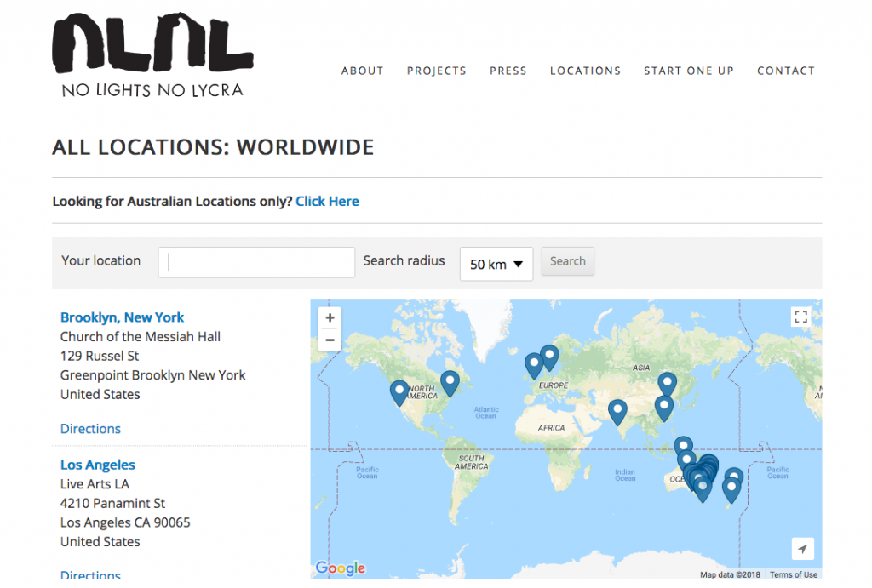This screenshot has height=588, width=872.
Task: Select the map pin over the United Kingdom
Action: 534,366
